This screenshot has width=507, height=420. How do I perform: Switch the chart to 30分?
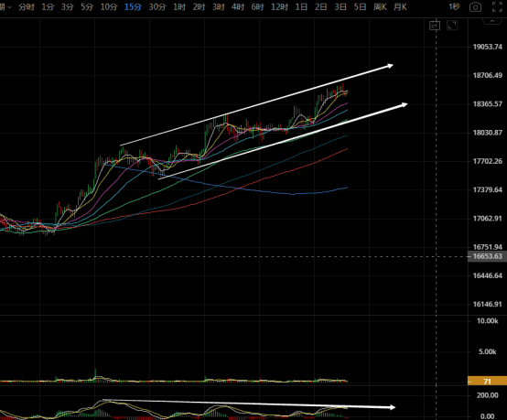point(157,6)
